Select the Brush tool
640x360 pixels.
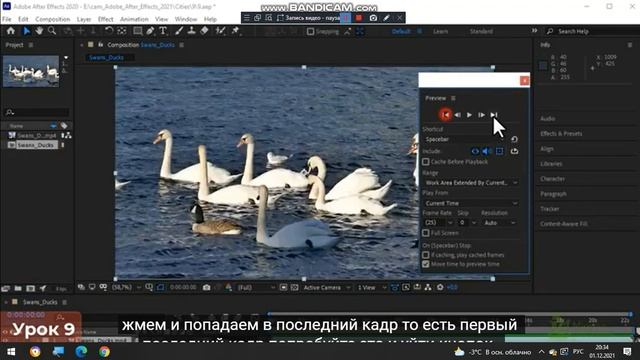tap(179, 31)
